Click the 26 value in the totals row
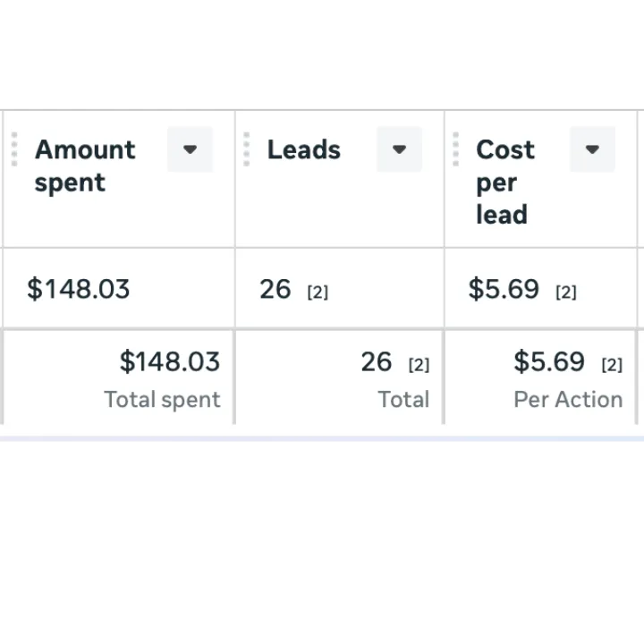Screen dimensions: 644x644 coord(377,361)
